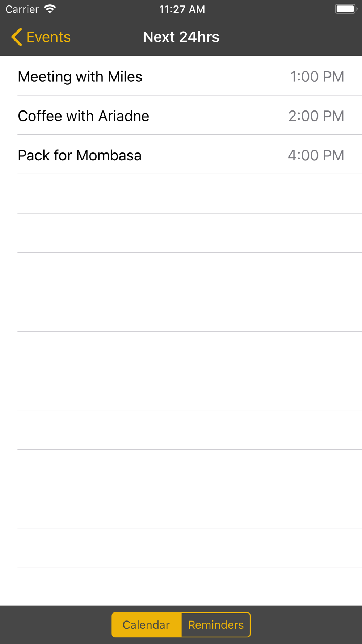
Task: Switch to the Reminders segment
Action: pyautogui.click(x=216, y=625)
